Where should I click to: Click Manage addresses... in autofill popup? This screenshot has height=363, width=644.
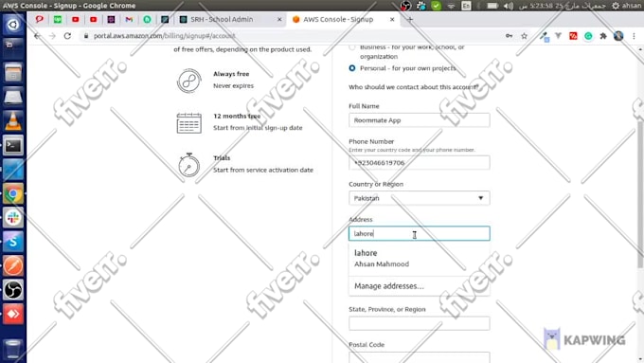(x=419, y=286)
